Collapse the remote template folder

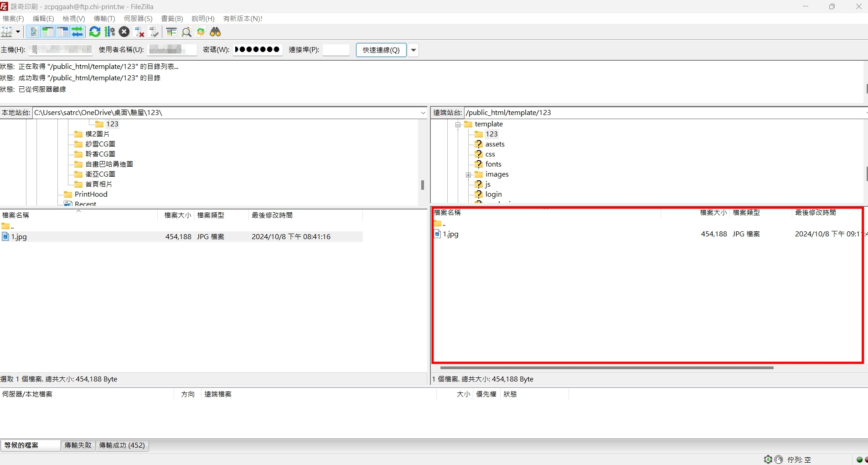tap(458, 125)
